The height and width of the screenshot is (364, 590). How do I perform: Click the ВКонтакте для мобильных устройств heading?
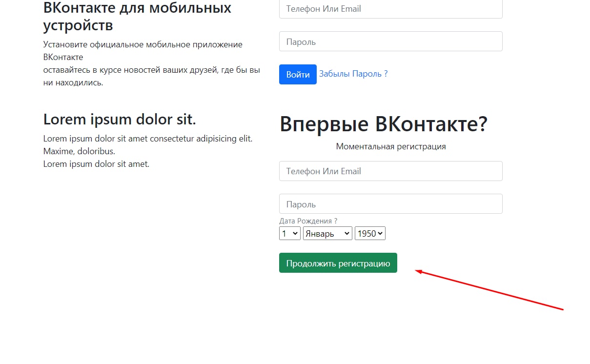tap(137, 16)
